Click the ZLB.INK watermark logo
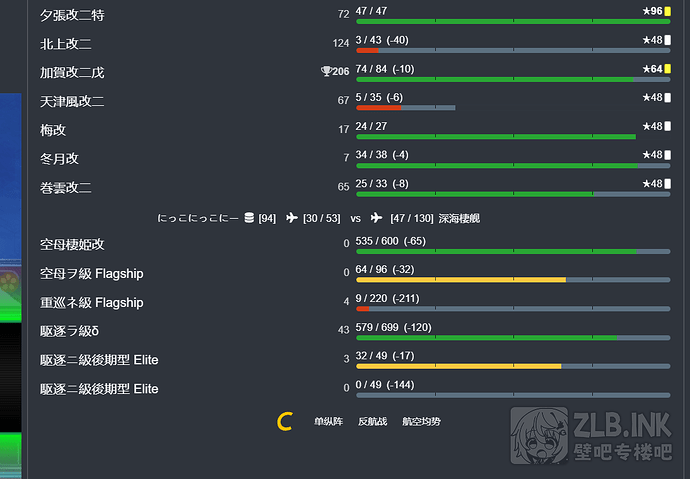This screenshot has width=690, height=479. pyautogui.click(x=591, y=435)
